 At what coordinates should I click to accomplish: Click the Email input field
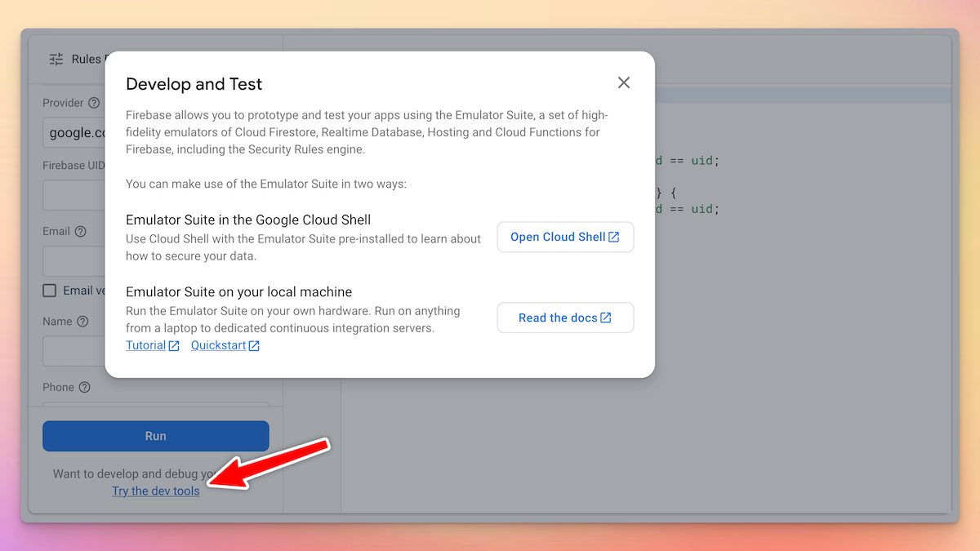(74, 261)
